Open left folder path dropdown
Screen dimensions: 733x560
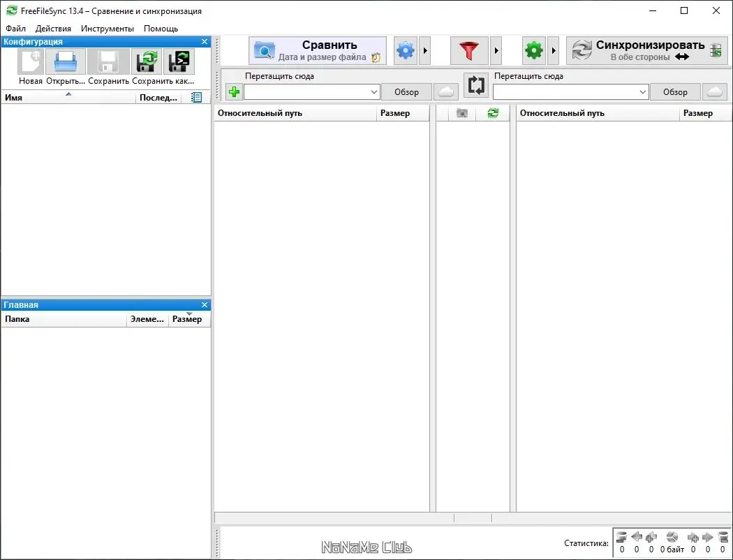pyautogui.click(x=374, y=92)
